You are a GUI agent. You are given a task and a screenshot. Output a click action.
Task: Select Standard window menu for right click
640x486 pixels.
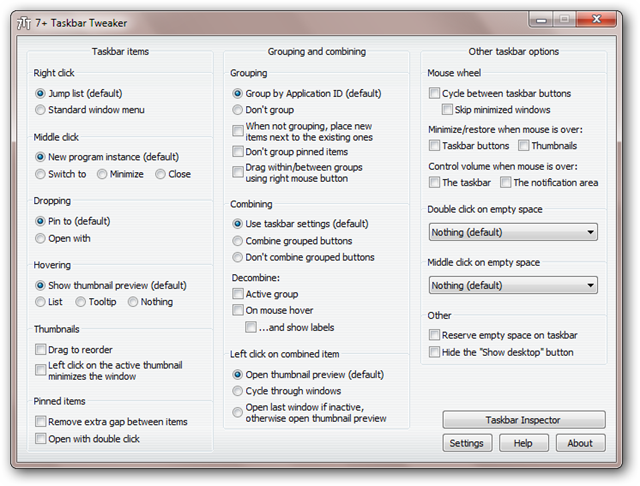tap(40, 109)
